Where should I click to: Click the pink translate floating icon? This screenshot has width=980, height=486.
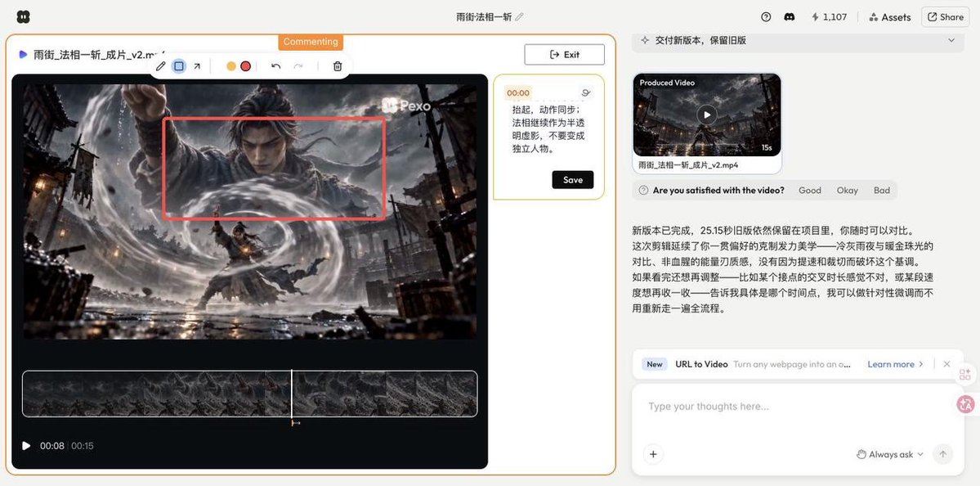pos(965,404)
